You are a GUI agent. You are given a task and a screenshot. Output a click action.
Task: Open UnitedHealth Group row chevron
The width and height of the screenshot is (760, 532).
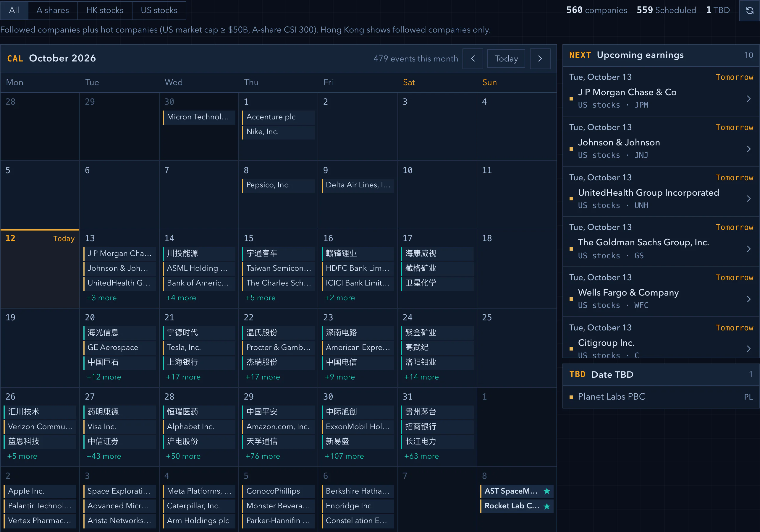tap(749, 199)
